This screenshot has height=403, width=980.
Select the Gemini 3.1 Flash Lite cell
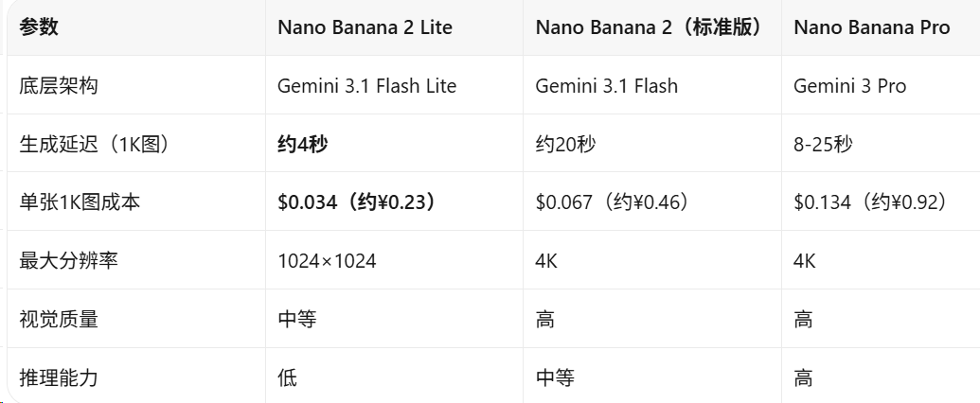(x=366, y=85)
